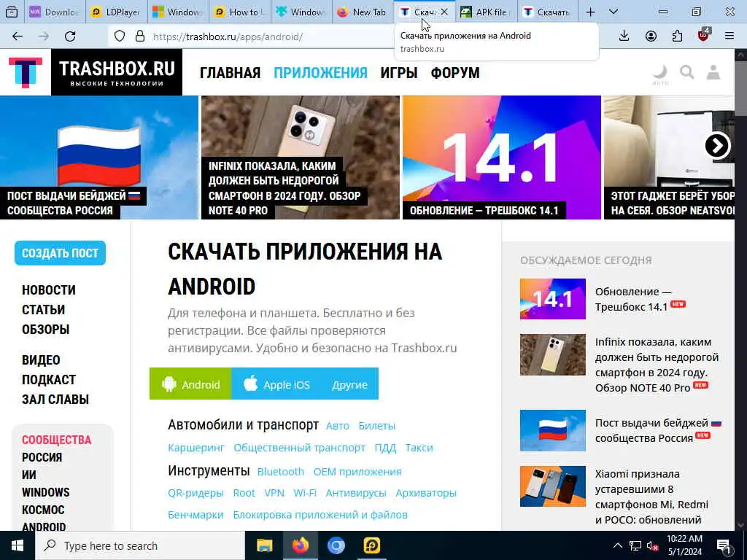Image resolution: width=747 pixels, height=560 pixels.
Task: Open the Такси category link
Action: (x=419, y=448)
